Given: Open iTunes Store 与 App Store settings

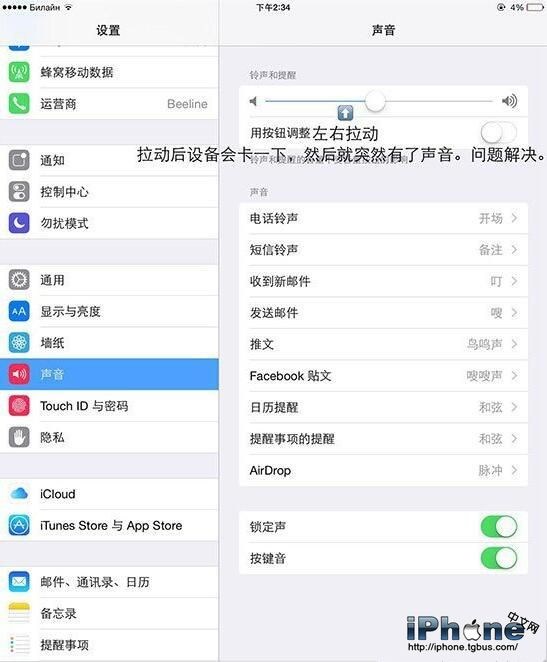Looking at the screenshot, I should (109, 525).
